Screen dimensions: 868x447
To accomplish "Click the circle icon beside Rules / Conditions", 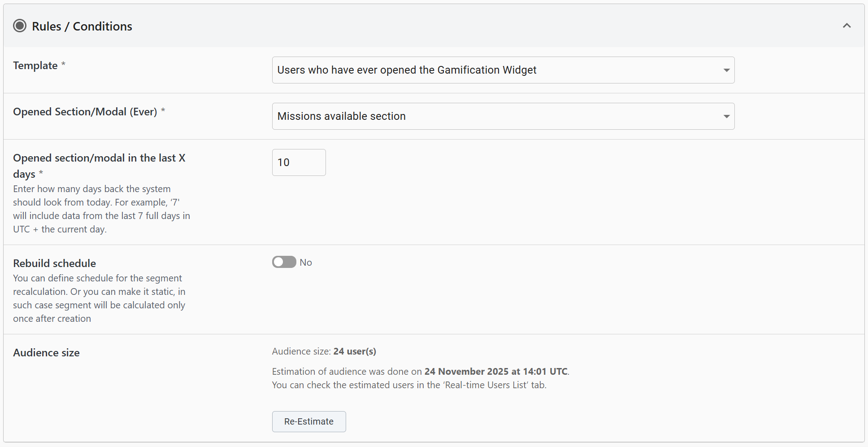I will click(x=20, y=26).
